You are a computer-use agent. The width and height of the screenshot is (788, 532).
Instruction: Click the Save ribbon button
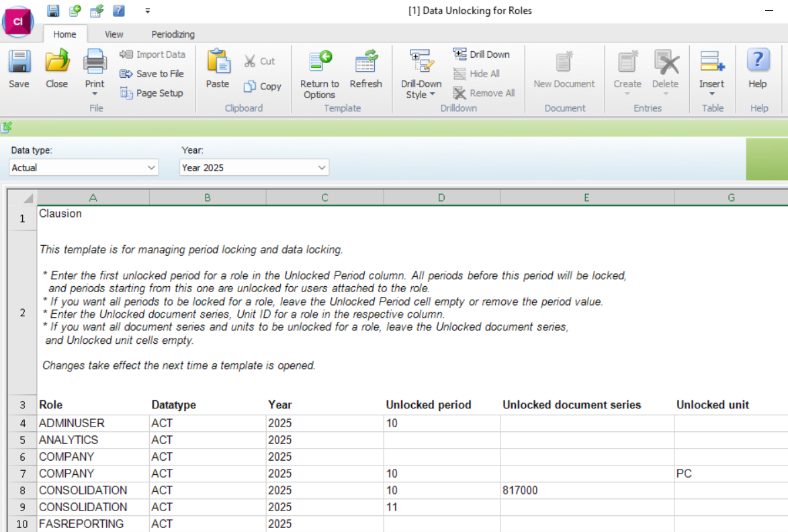(19, 69)
